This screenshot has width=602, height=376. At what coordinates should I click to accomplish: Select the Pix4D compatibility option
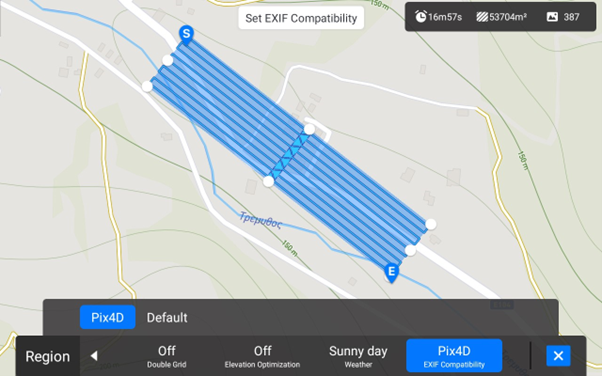[x=108, y=317]
